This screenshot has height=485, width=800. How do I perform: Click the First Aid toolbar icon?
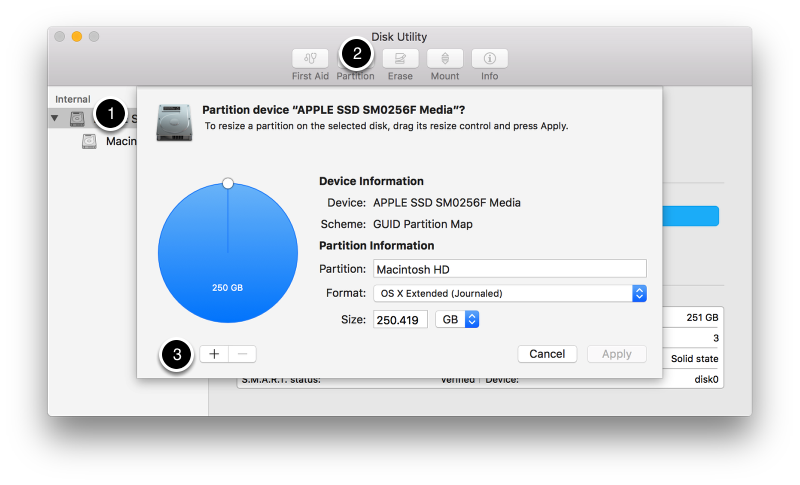pos(310,59)
